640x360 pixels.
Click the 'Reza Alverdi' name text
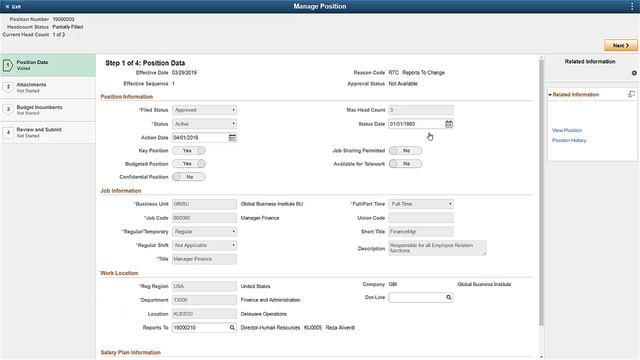(x=340, y=327)
